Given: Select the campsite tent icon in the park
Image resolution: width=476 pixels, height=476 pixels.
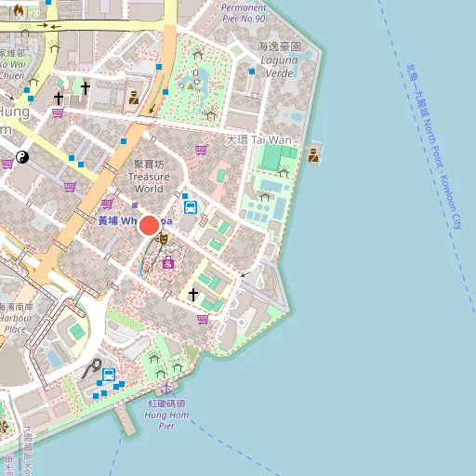Looking at the screenshot, I should click(x=191, y=86).
